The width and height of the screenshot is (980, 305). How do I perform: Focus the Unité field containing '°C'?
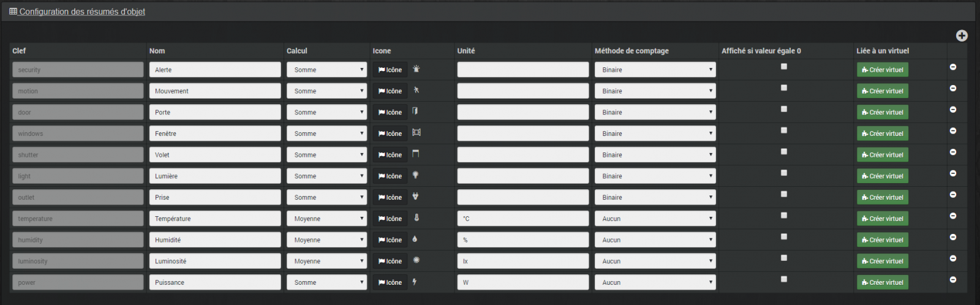(523, 219)
